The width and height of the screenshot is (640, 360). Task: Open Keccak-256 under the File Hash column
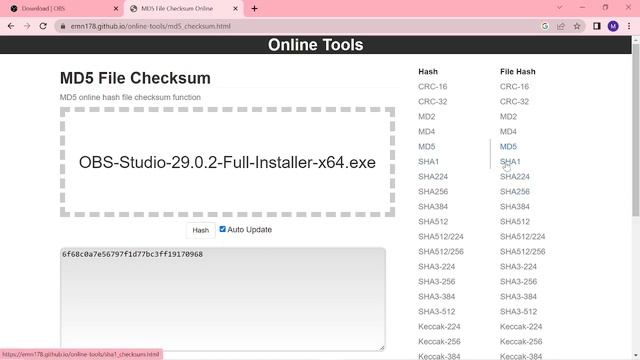521,342
